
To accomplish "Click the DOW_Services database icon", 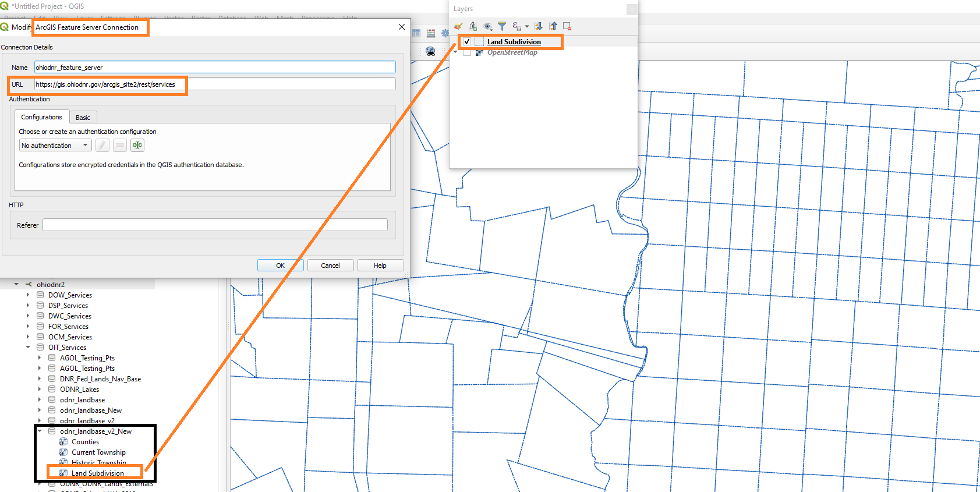I will coord(40,295).
